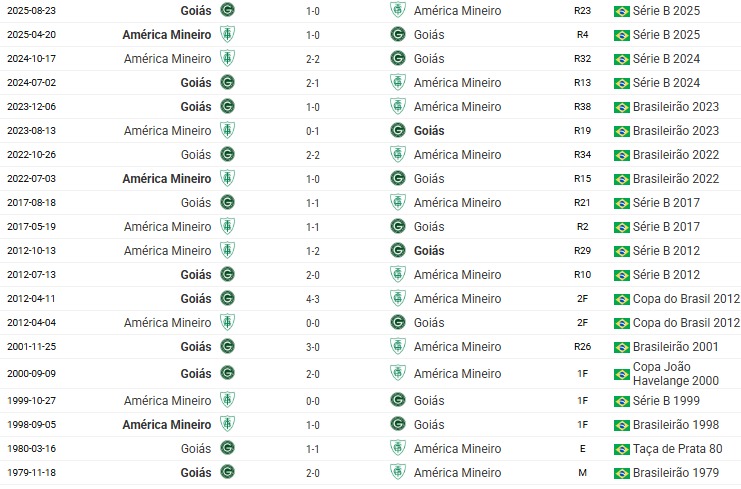
Task: Open América Mineiro home team in 2022-07-03 row
Action: coord(166,179)
